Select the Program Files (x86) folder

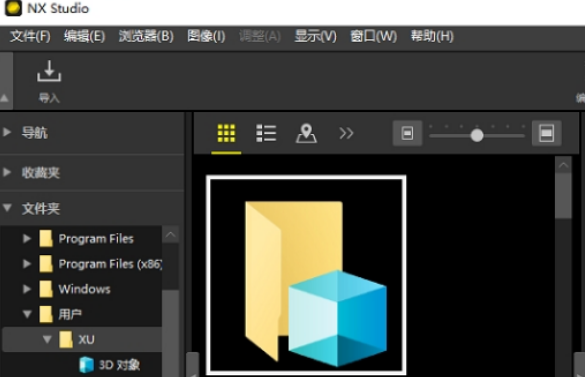pyautogui.click(x=110, y=264)
